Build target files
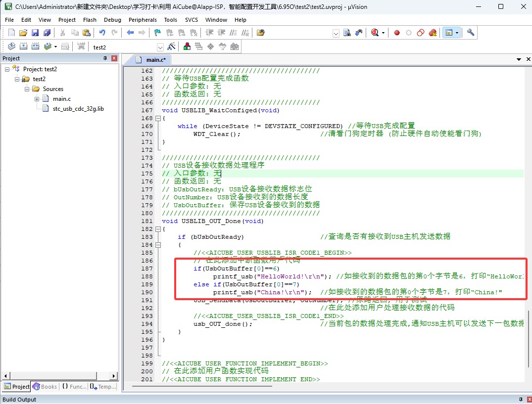The image size is (532, 404). click(x=23, y=46)
